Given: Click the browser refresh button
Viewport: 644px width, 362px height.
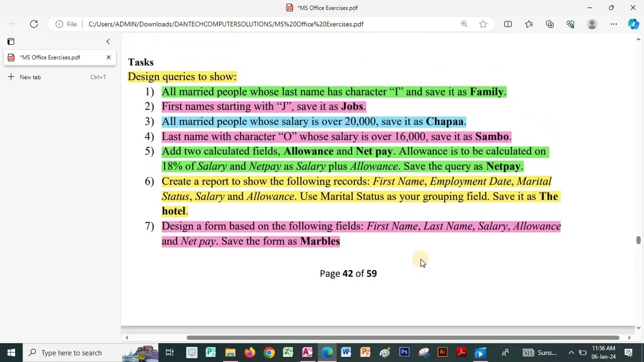Looking at the screenshot, I should point(34,24).
